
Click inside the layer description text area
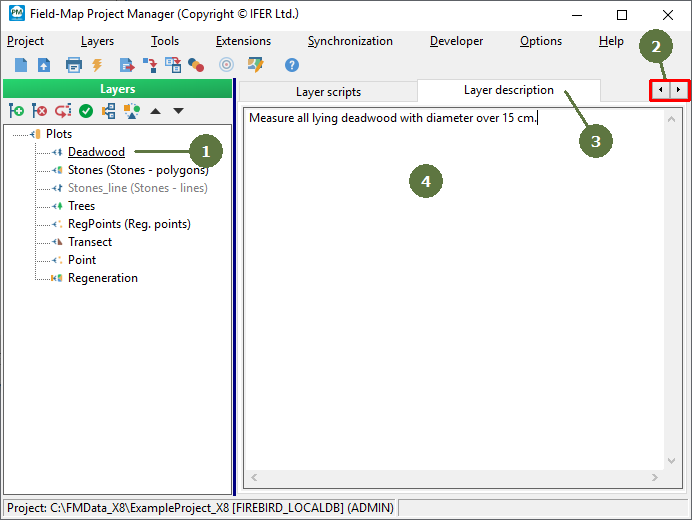pyautogui.click(x=452, y=300)
